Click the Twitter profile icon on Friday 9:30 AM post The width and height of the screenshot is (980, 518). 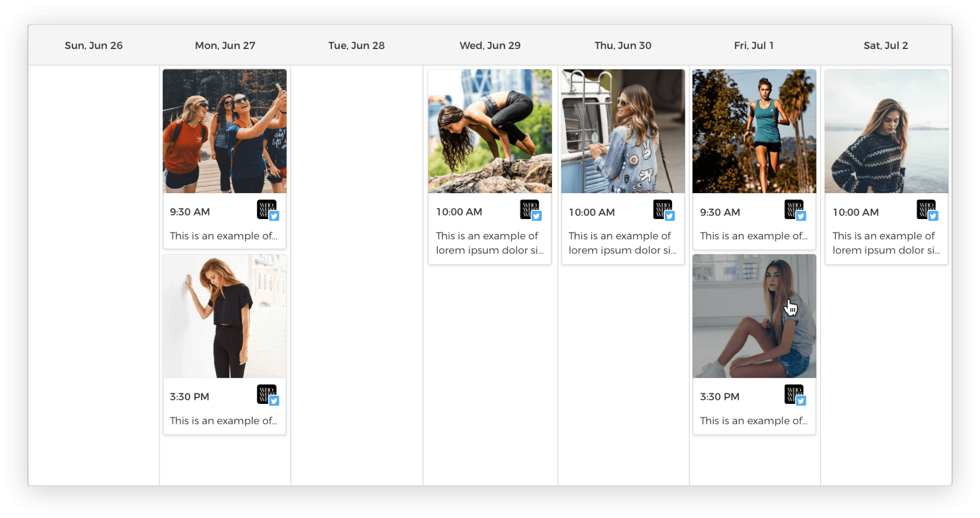click(x=795, y=210)
